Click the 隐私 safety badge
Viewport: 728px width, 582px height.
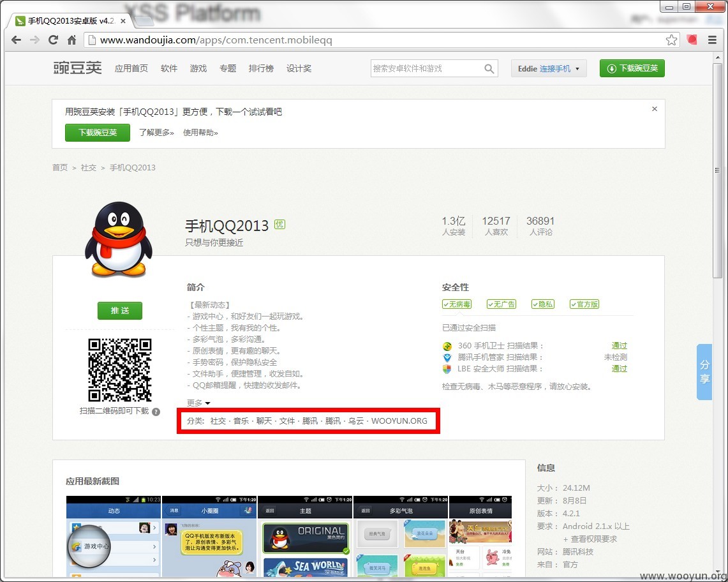click(x=543, y=304)
